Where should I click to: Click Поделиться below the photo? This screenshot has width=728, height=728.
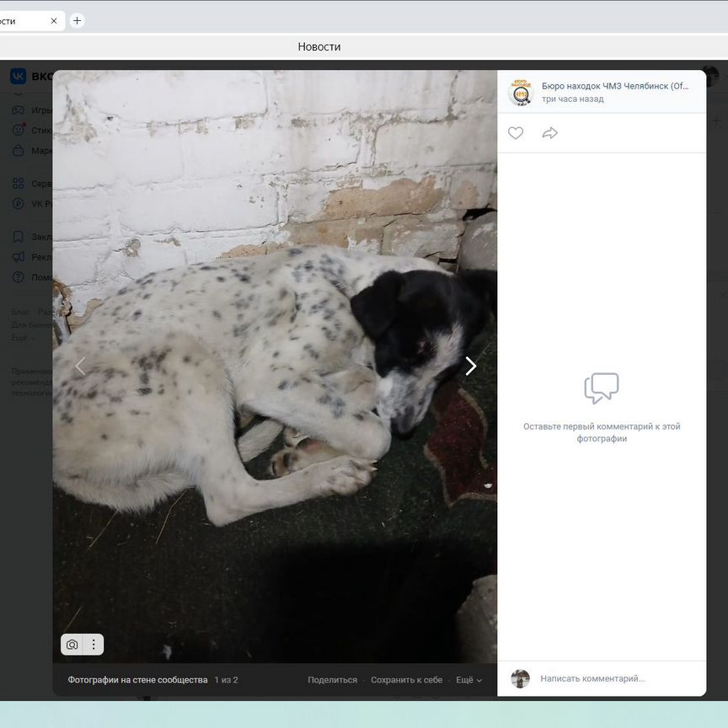[332, 680]
